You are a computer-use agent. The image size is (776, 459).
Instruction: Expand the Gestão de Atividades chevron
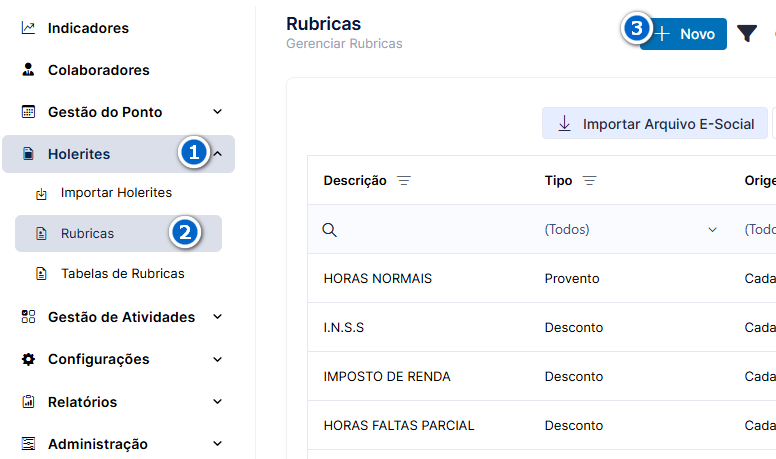click(217, 317)
